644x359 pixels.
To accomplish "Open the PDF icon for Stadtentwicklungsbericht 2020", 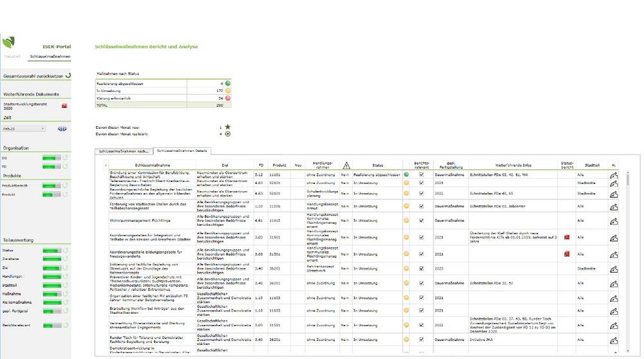I will (64, 106).
